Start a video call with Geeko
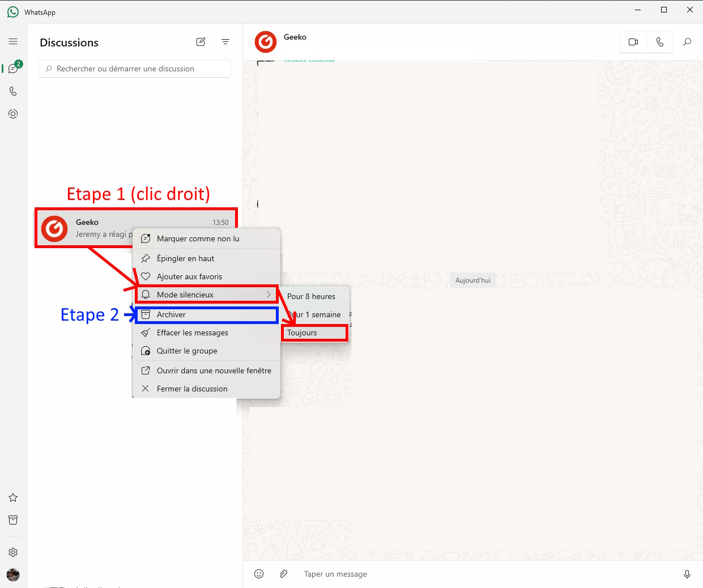 pos(633,42)
